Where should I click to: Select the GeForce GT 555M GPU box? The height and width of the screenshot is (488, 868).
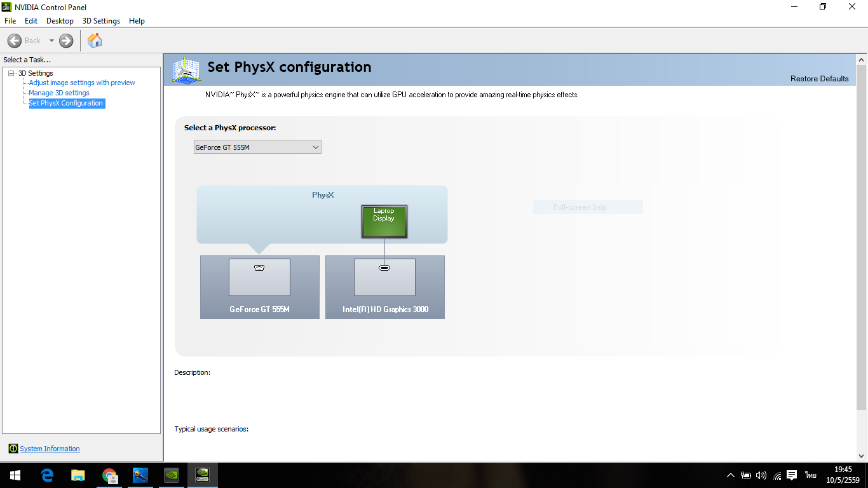pos(259,287)
